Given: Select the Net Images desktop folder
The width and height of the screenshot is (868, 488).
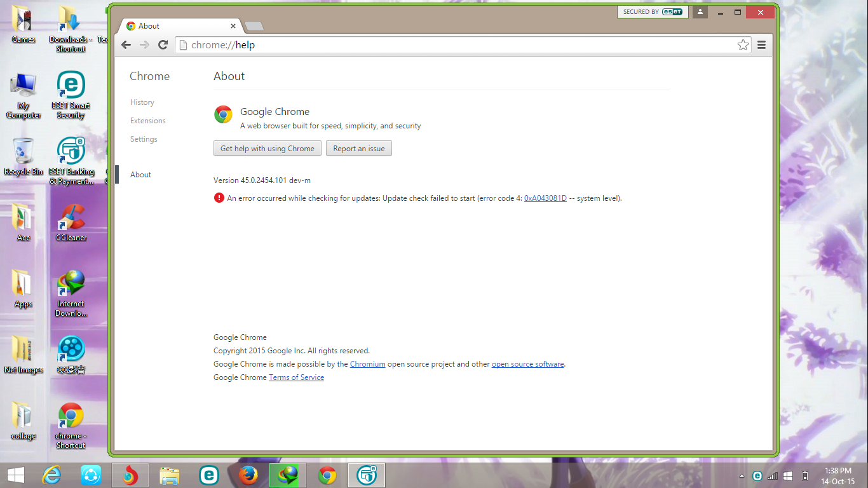Looking at the screenshot, I should coord(24,355).
